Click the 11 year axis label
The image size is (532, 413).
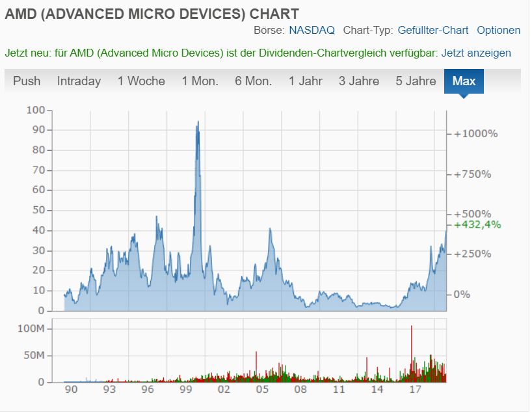[x=339, y=389]
